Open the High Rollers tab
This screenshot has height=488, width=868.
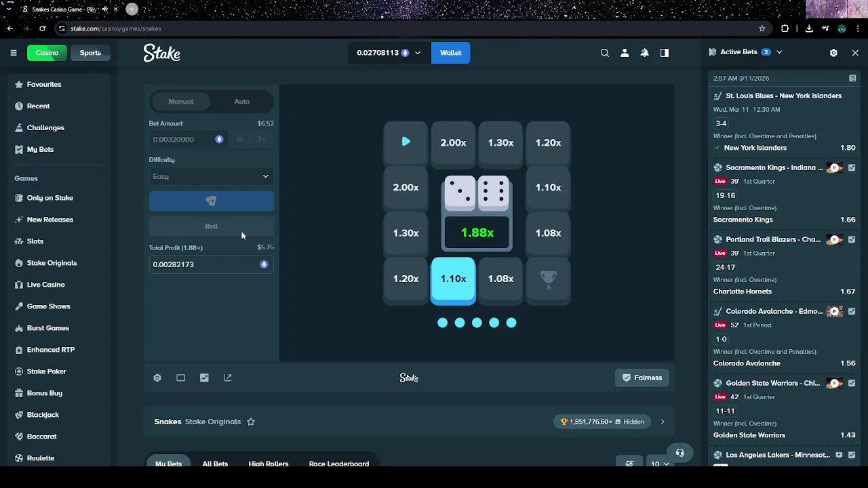tap(269, 464)
